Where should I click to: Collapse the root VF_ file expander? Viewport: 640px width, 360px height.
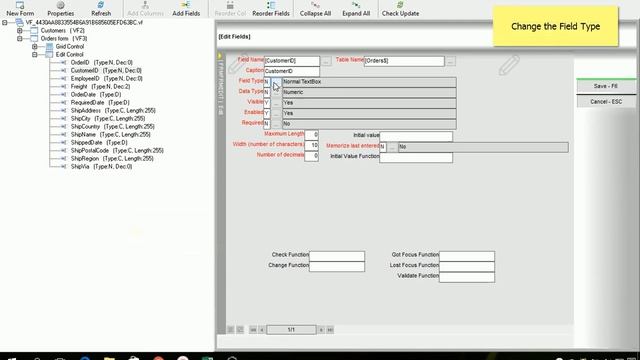[4, 22]
